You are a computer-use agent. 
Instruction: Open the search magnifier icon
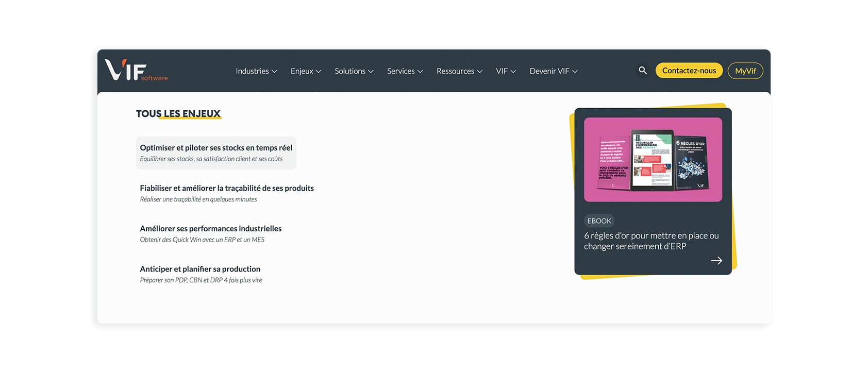click(643, 71)
